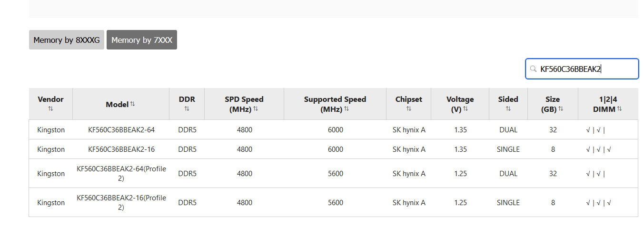
Task: Sort table by Vendor column arrows
Action: (x=50, y=109)
